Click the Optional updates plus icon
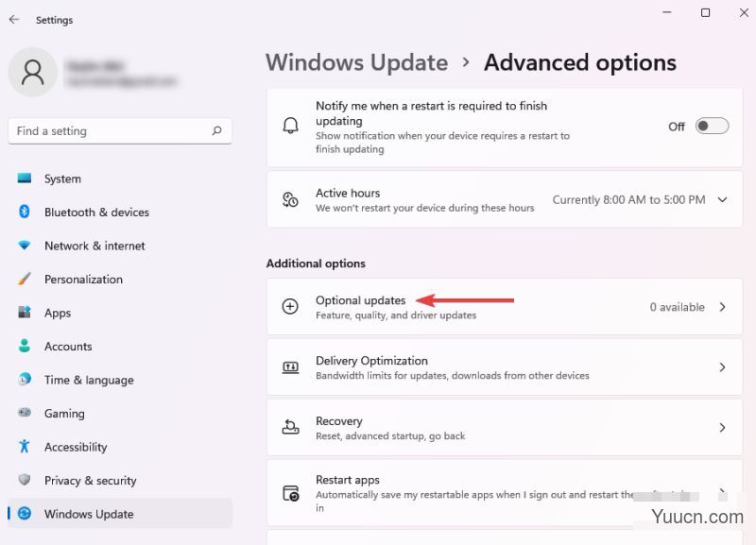 (290, 306)
